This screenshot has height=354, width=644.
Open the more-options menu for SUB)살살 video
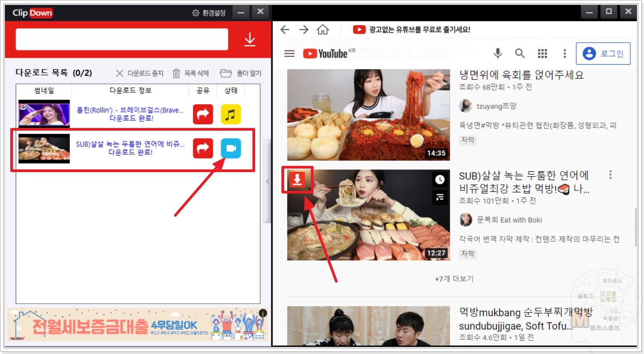611,175
